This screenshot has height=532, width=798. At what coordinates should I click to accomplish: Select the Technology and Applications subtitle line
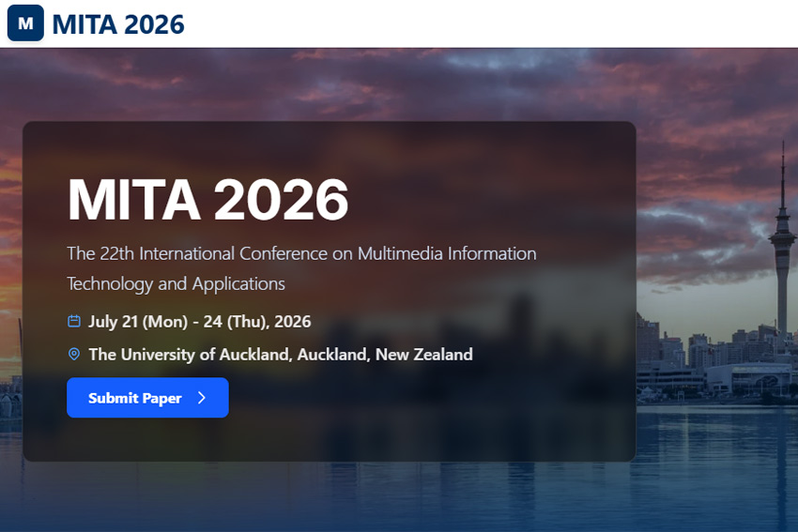(x=176, y=283)
